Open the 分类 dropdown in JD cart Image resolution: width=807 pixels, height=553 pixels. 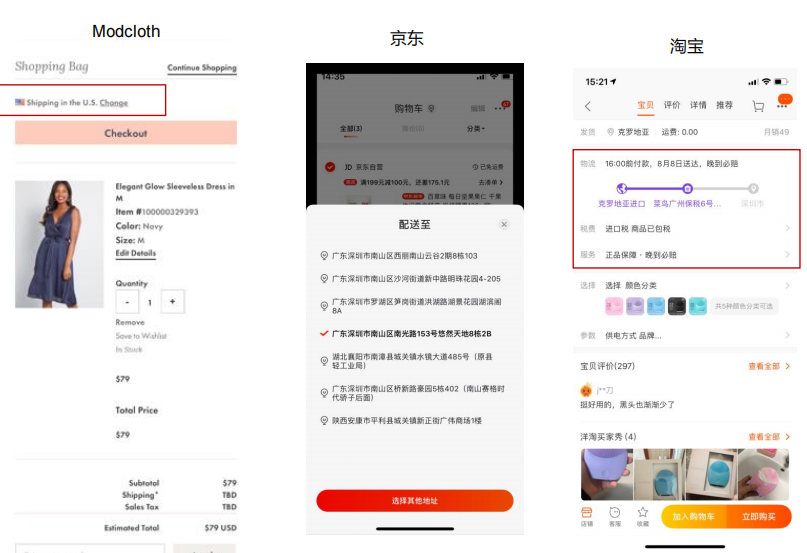[476, 128]
